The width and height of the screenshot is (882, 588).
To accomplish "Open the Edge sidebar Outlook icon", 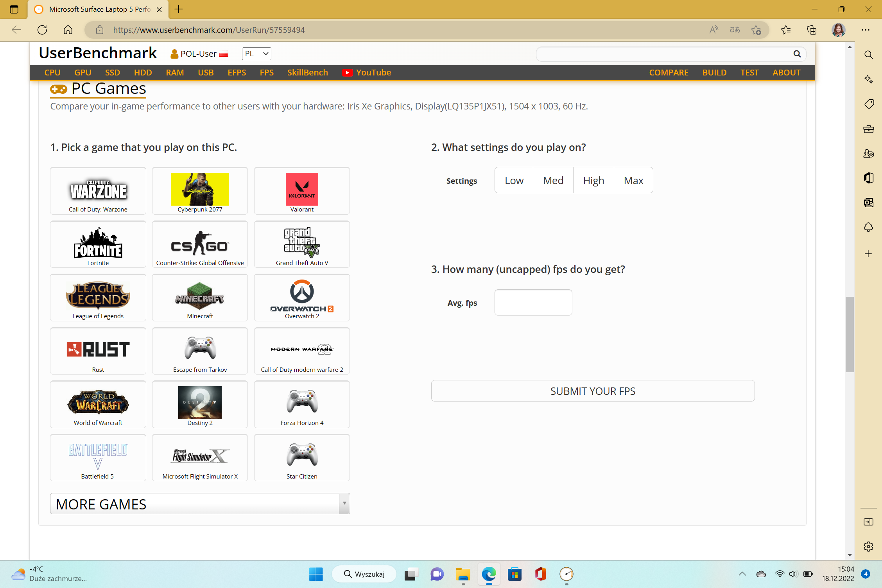I will click(869, 203).
